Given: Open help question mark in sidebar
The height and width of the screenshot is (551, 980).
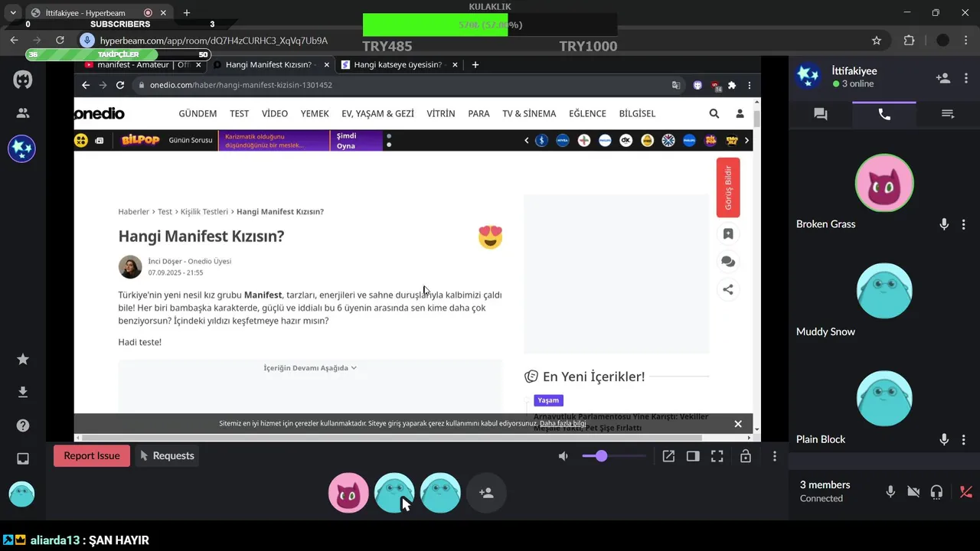Looking at the screenshot, I should coord(23,425).
